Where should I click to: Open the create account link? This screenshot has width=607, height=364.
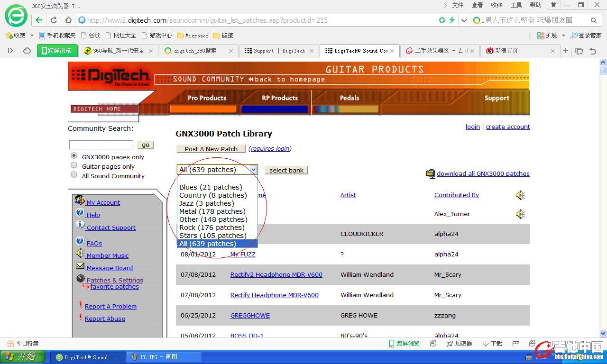pos(508,127)
